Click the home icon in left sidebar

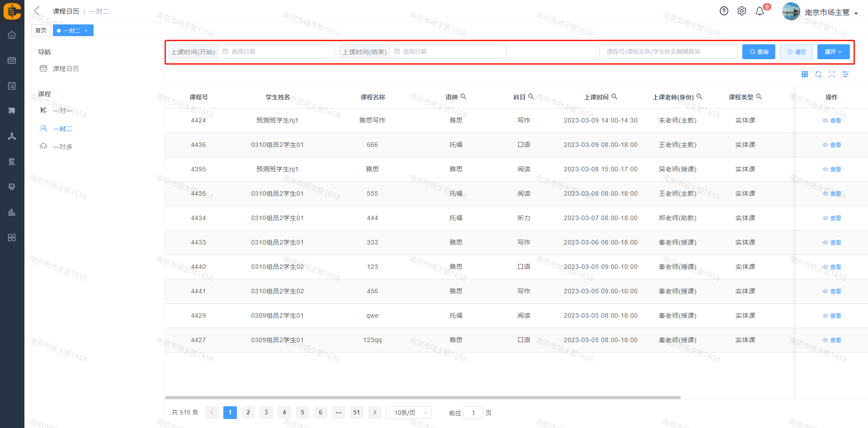click(12, 35)
